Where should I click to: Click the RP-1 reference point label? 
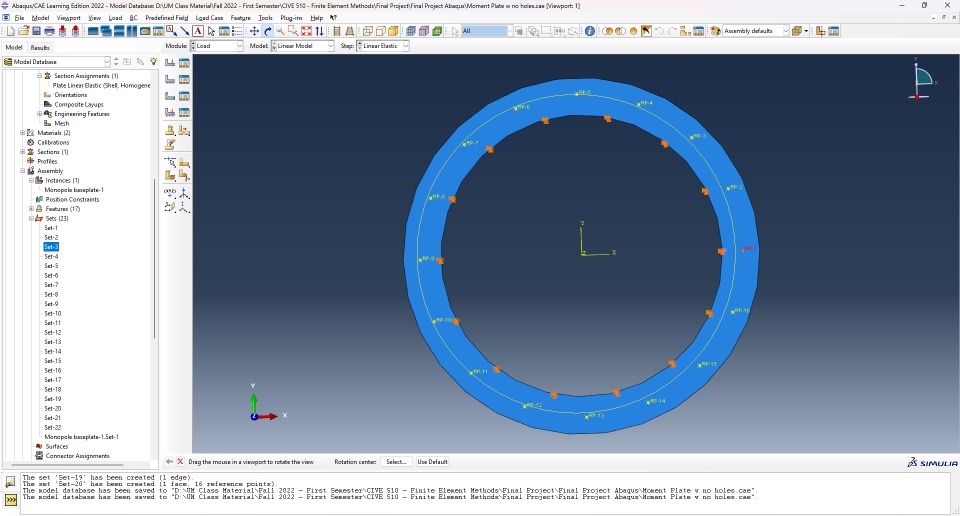[x=750, y=249]
